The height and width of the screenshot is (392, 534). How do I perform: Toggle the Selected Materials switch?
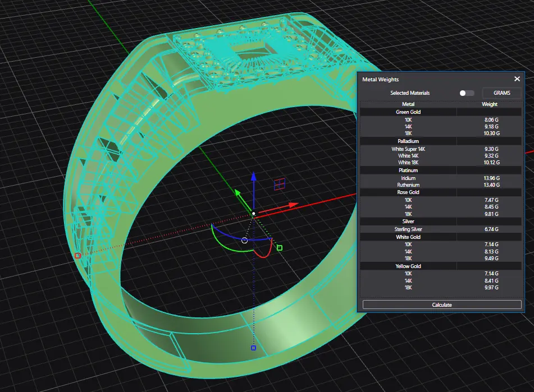[x=466, y=93]
